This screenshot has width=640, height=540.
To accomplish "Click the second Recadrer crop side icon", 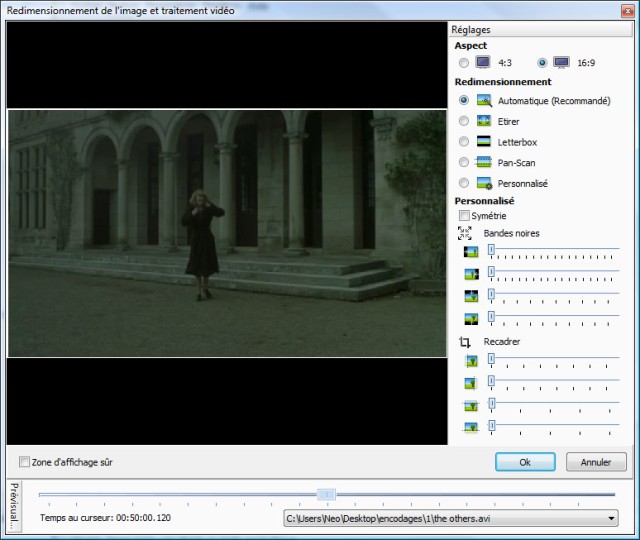I will coord(471,383).
